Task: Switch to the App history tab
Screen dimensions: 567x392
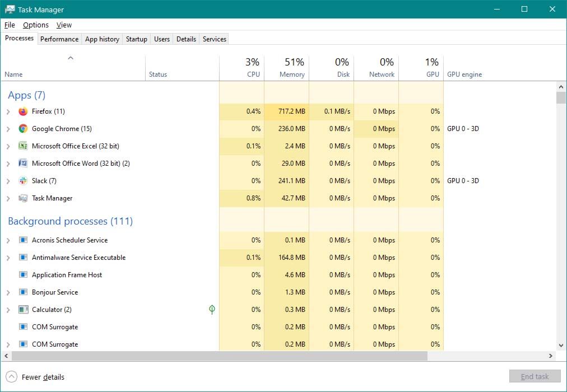Action: [x=102, y=39]
